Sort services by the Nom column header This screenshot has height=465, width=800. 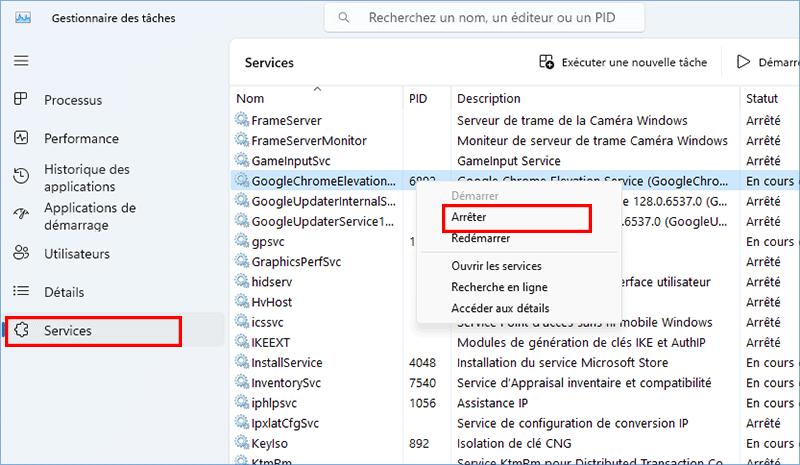point(251,98)
